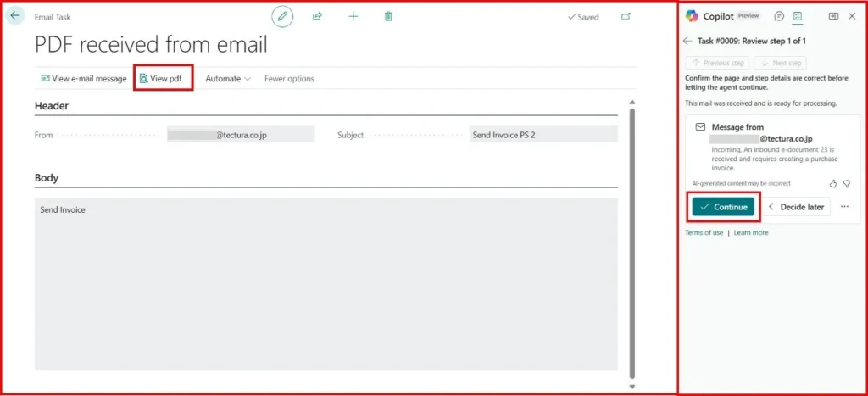This screenshot has height=396, width=868.
Task: Click the pencil edit icon
Action: 282,16
